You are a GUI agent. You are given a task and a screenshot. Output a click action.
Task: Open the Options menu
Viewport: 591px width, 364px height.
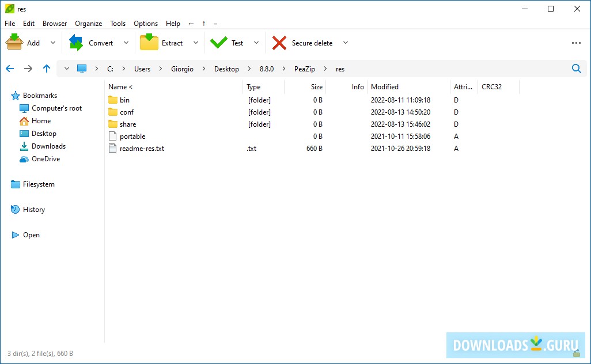(x=146, y=24)
